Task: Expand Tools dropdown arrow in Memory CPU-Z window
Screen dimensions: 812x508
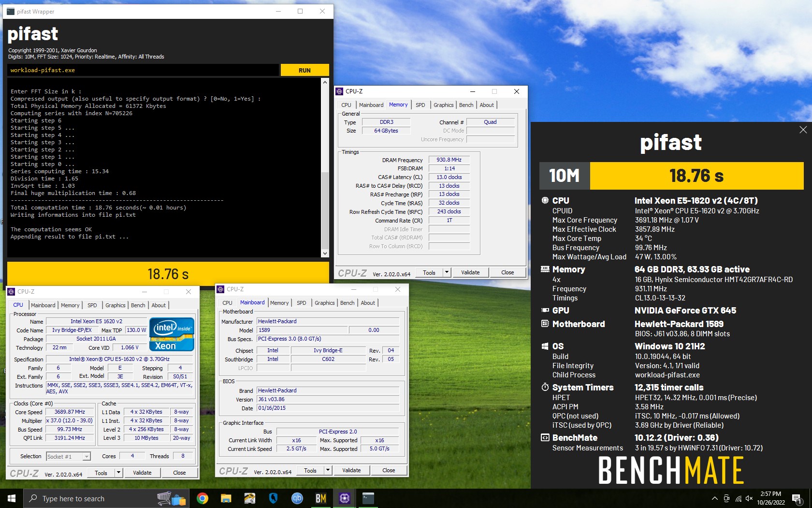Action: (x=447, y=272)
